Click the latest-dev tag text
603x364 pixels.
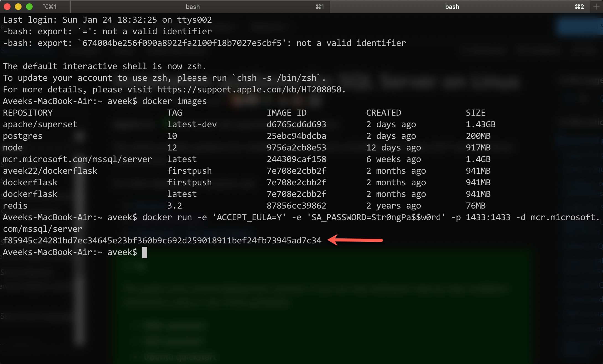[x=192, y=124]
